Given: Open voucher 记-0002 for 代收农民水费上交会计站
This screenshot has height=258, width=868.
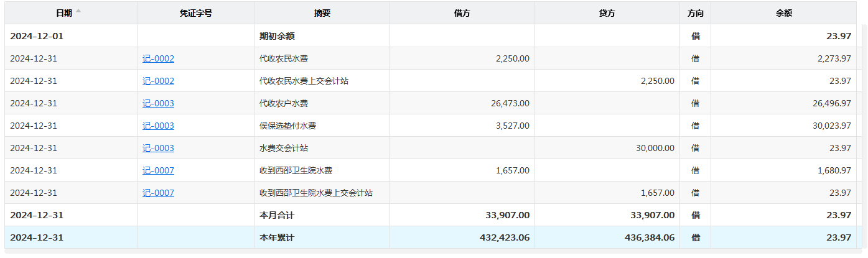Looking at the screenshot, I should pyautogui.click(x=158, y=81).
